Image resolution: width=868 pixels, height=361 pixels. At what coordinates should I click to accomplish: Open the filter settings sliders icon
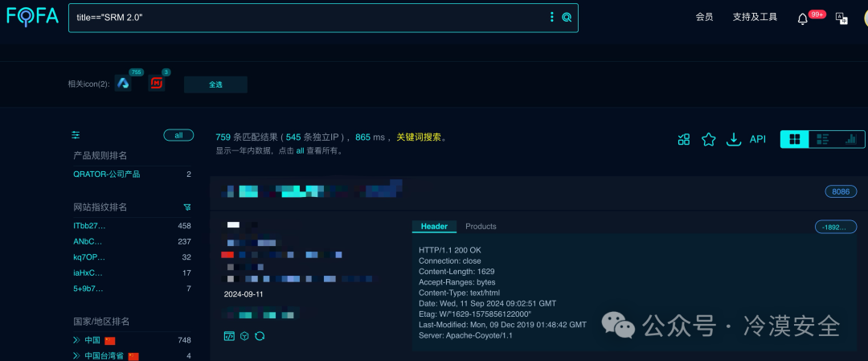[x=76, y=134]
